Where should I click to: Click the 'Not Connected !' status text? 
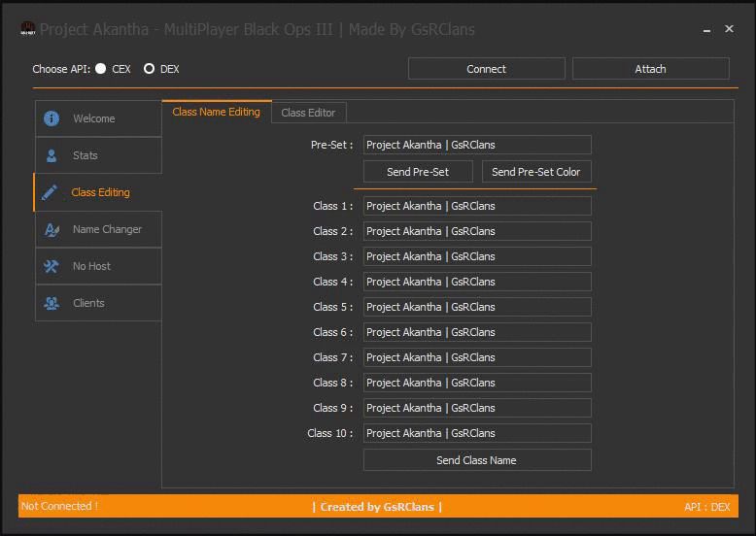pos(59,506)
